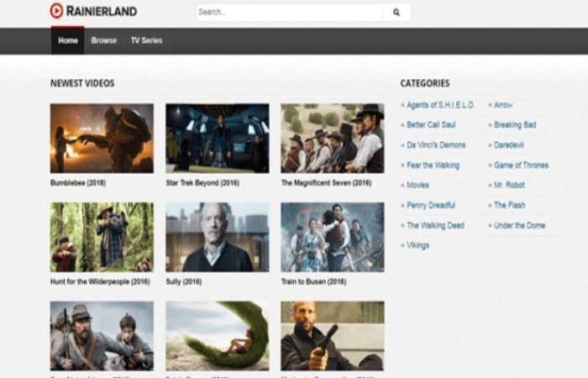The image size is (588, 378).
Task: Open the Sully (2016) thumbnail
Action: point(218,237)
